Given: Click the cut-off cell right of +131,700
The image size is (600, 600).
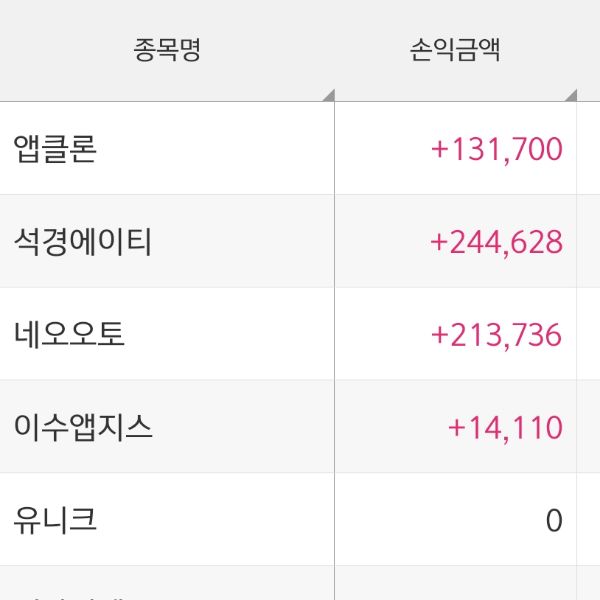Looking at the screenshot, I should [x=590, y=149].
